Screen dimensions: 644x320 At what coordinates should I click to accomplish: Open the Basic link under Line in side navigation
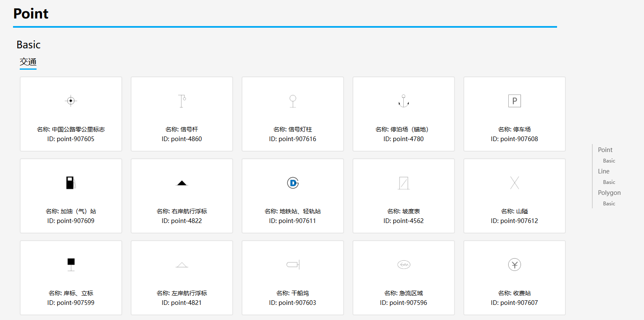pyautogui.click(x=609, y=182)
